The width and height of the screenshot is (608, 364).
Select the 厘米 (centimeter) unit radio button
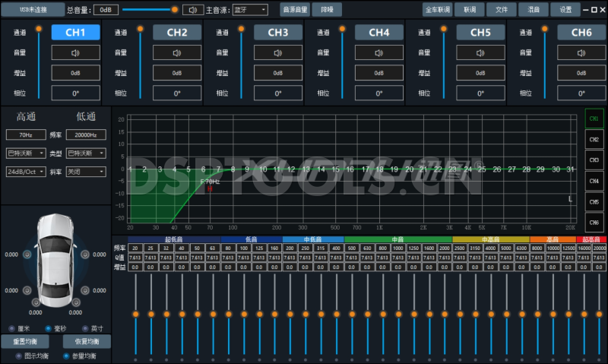[x=11, y=328]
